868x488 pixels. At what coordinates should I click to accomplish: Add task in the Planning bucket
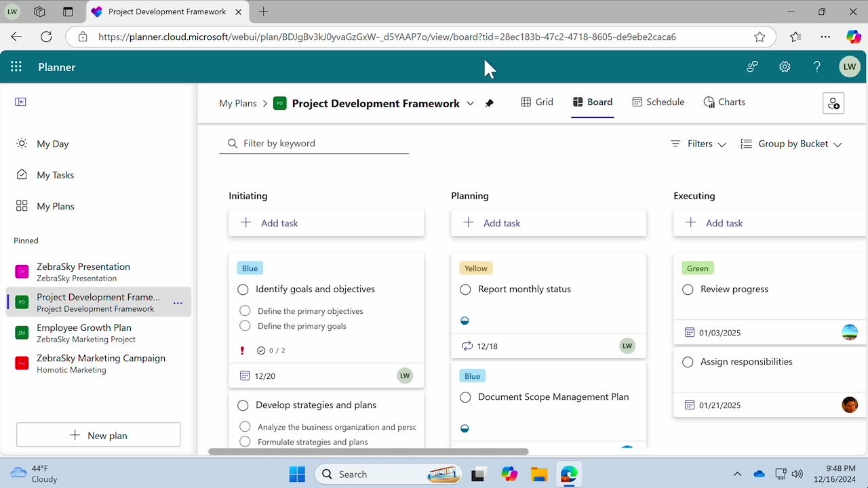[x=548, y=223]
